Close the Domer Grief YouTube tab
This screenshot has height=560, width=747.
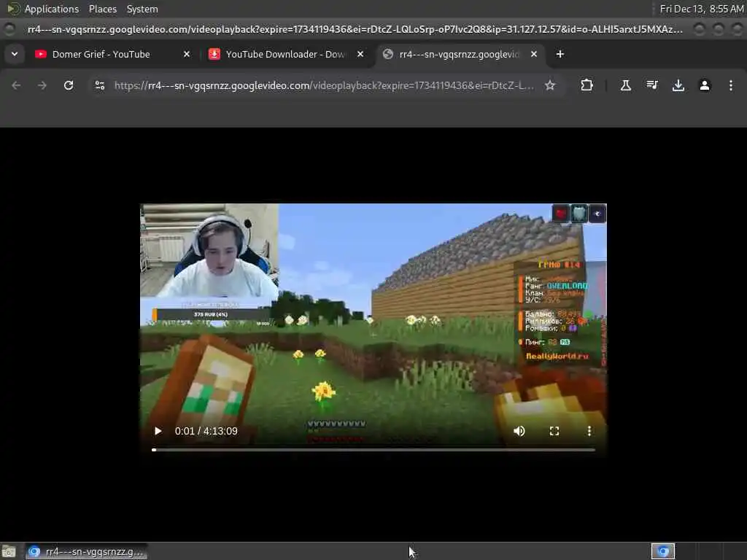[x=187, y=54]
